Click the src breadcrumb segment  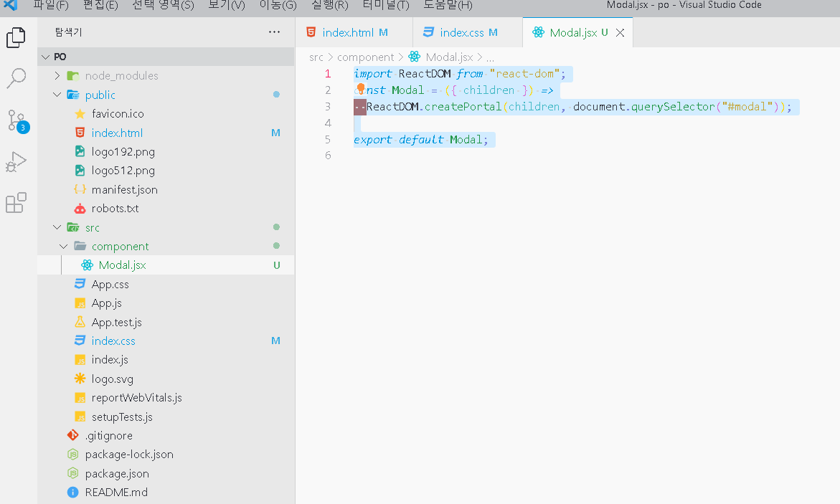pos(316,57)
